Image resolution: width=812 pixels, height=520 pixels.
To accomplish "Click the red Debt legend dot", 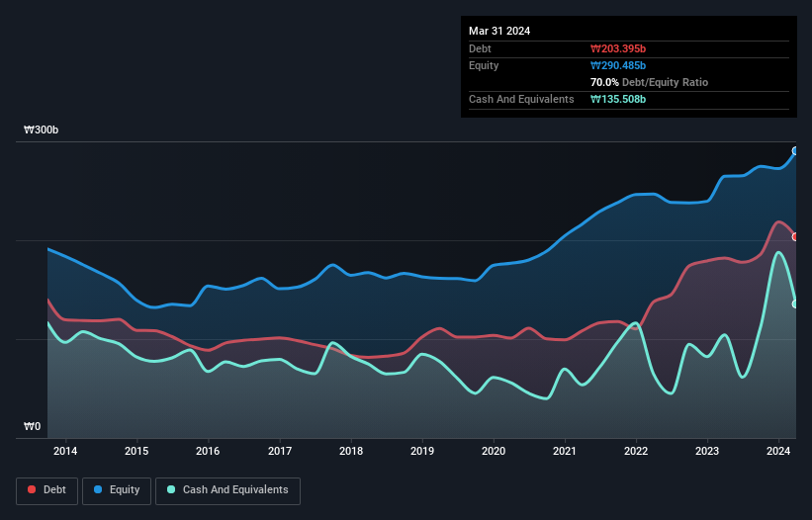I will [x=33, y=489].
